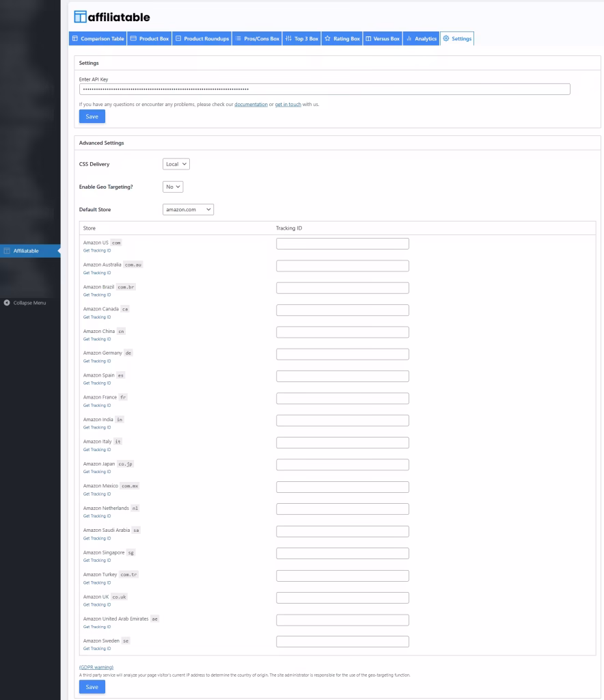Get Tracking ID for Amazon Germany

[x=97, y=361]
